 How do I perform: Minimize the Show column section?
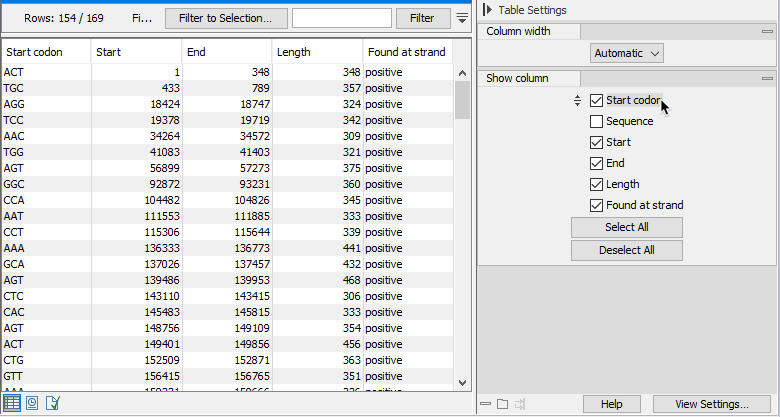[767, 78]
